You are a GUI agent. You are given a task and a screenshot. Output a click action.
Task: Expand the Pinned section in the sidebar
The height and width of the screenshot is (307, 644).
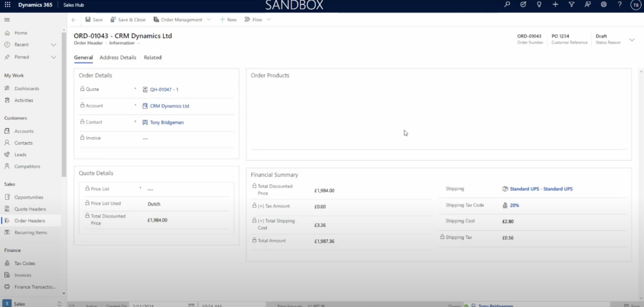coord(54,57)
